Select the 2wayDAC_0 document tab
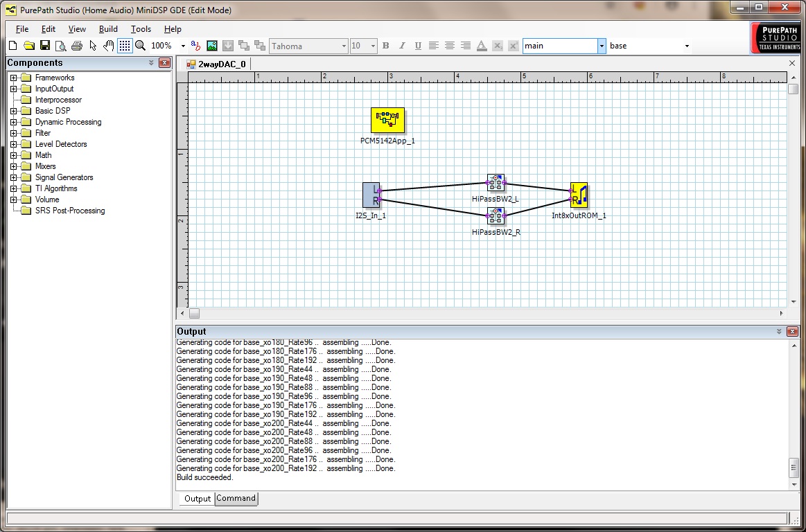Screen dimensions: 806x532 click(x=216, y=64)
